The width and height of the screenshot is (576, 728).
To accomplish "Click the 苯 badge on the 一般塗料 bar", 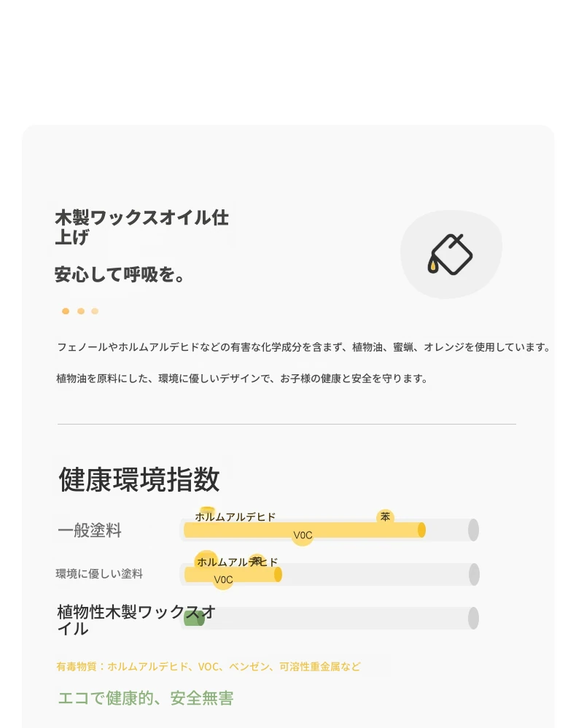I will [385, 516].
